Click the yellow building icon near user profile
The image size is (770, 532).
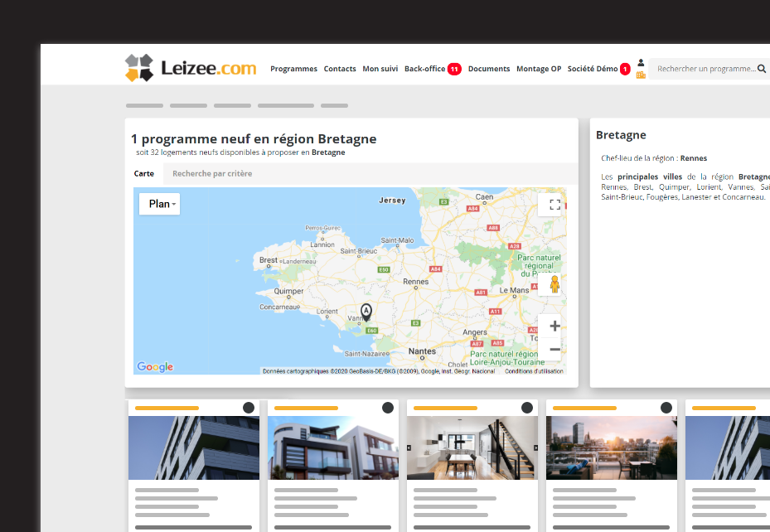coord(640,75)
